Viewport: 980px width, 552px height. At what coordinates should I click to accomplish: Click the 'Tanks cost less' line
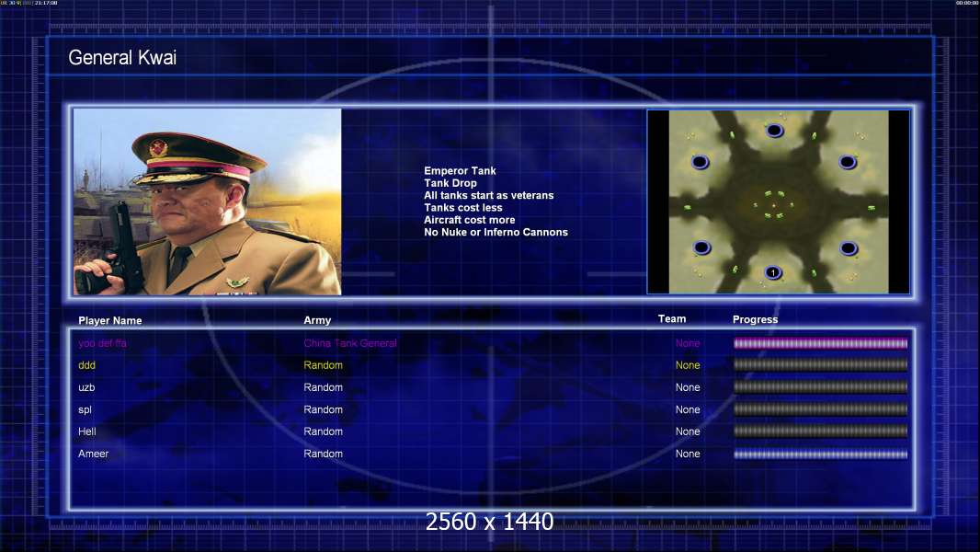tap(463, 208)
